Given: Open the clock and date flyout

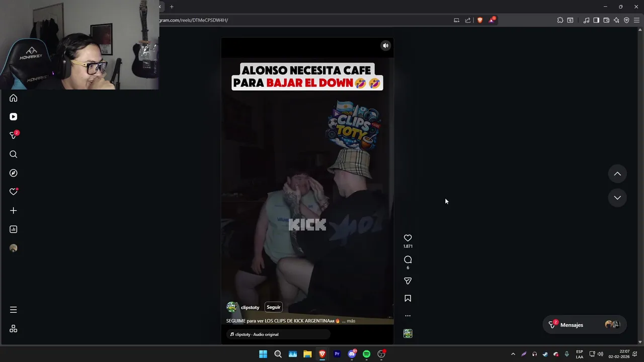Looking at the screenshot, I should pyautogui.click(x=619, y=354).
